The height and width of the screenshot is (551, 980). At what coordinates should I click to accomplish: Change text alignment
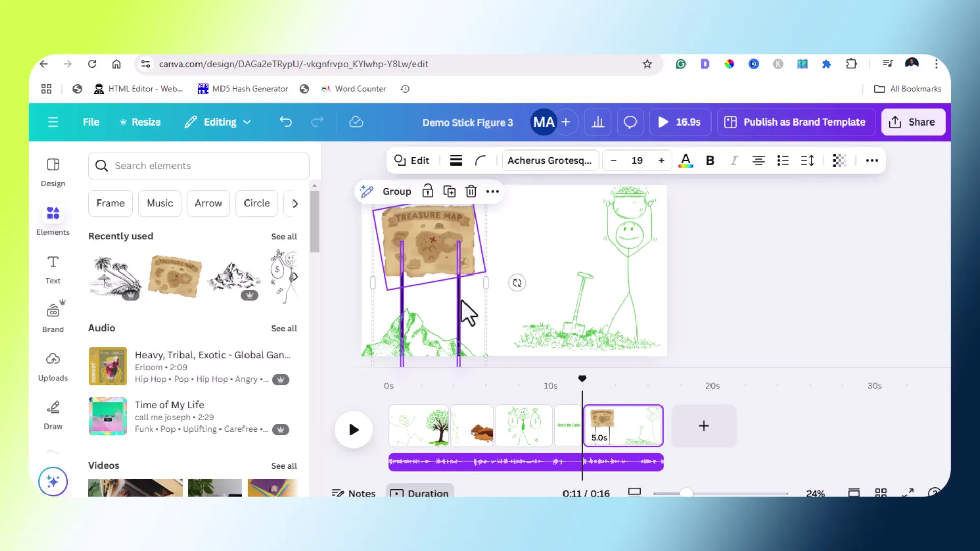point(758,161)
